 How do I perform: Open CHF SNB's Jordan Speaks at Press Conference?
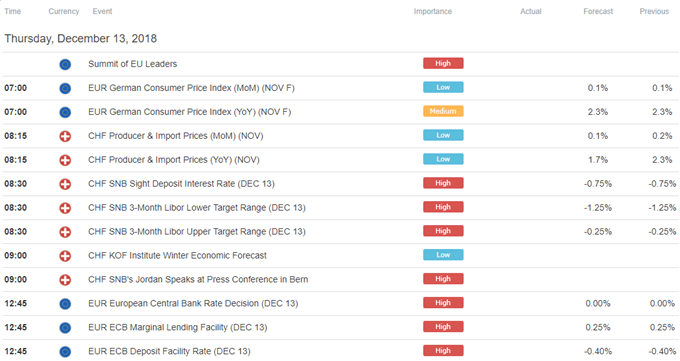[198, 279]
